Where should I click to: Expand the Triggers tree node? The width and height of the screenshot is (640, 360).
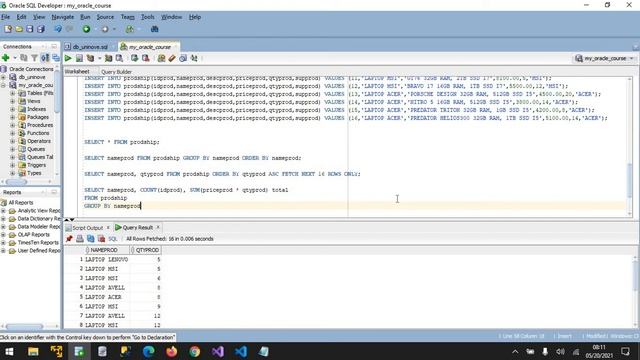[12, 165]
